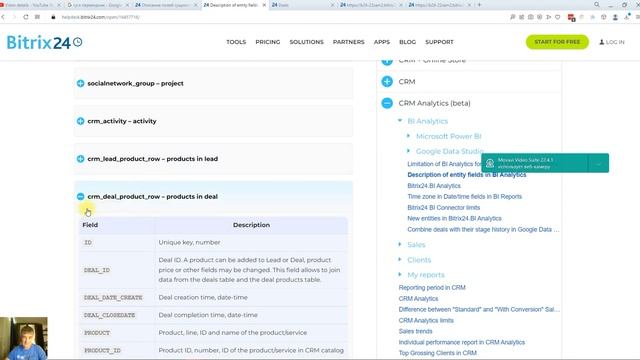This screenshot has width=640, height=360.
Task: Open the snapshot camera icon
Action: 531,17
